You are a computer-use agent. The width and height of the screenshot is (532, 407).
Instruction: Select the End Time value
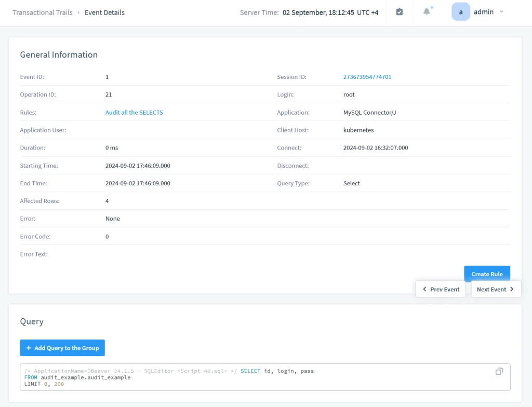(138, 183)
